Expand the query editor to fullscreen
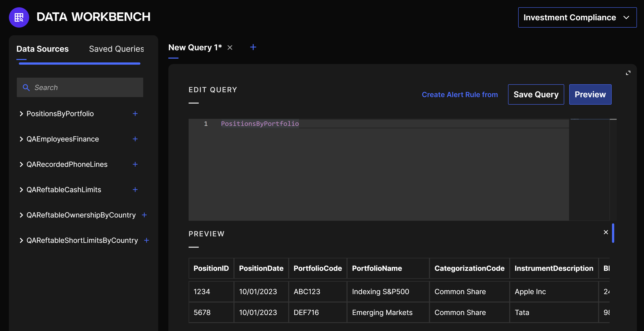 (628, 73)
